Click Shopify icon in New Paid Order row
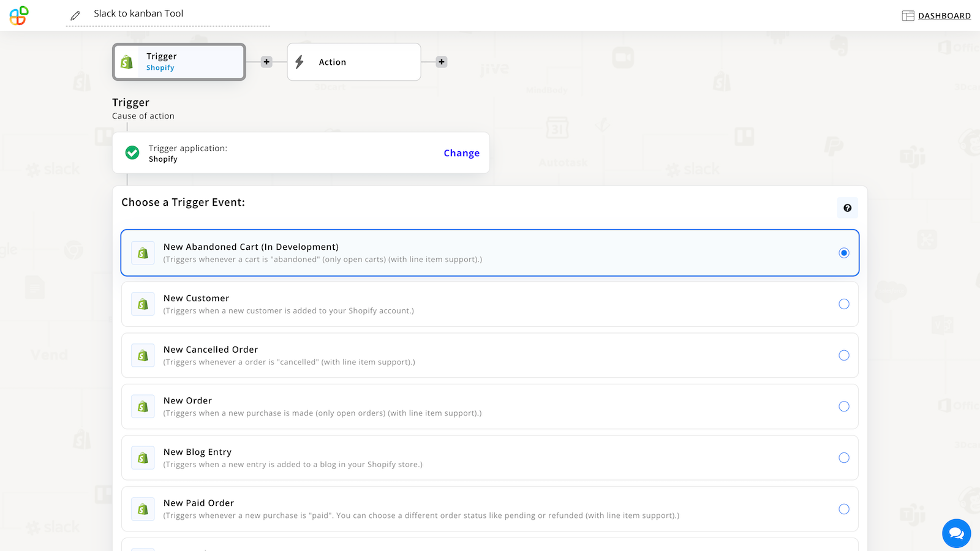The width and height of the screenshot is (980, 551). (143, 509)
